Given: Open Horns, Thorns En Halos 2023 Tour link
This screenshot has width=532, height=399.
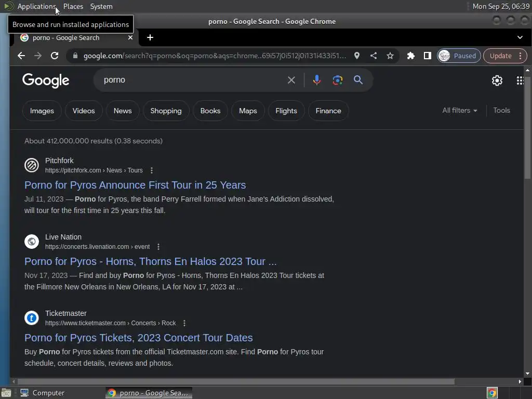Looking at the screenshot, I should coord(150,261).
